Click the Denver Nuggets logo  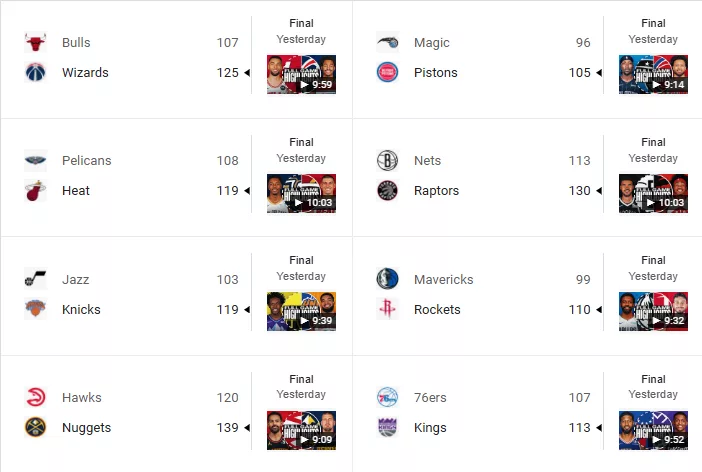click(35, 427)
